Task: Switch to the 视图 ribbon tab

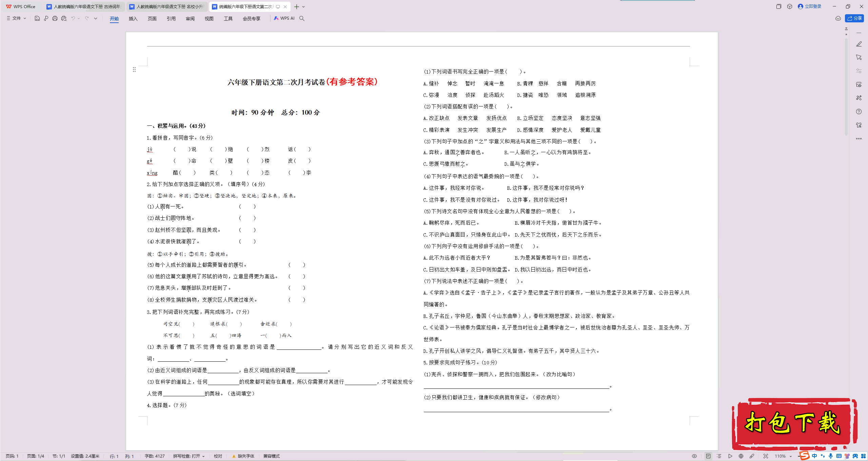Action: 209,19
